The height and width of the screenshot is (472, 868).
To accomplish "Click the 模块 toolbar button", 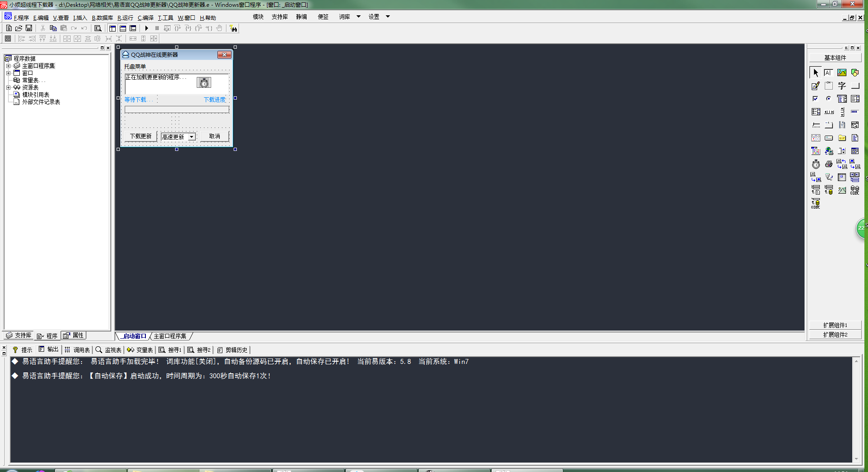I will pyautogui.click(x=258, y=17).
